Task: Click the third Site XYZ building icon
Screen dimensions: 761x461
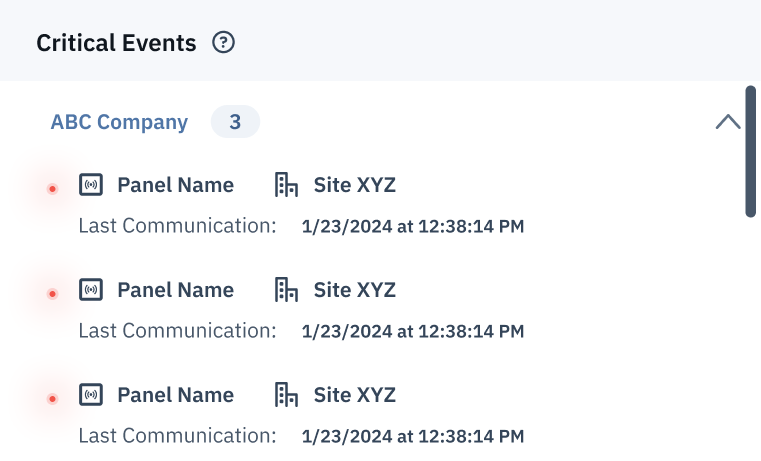Action: pyautogui.click(x=286, y=395)
